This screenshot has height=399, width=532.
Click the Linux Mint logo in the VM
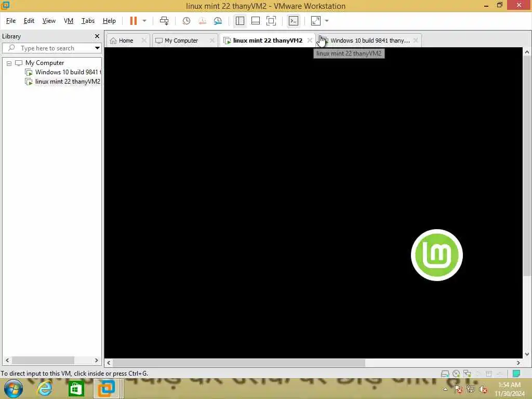tap(436, 255)
